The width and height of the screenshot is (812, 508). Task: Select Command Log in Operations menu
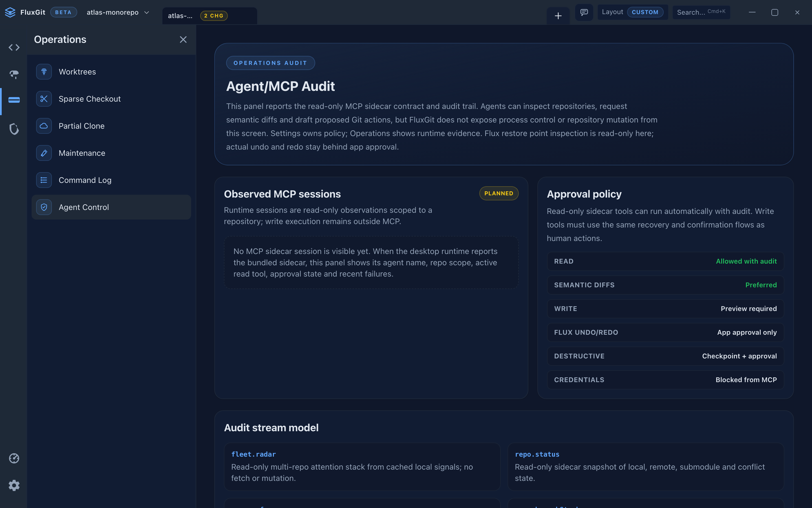111,180
